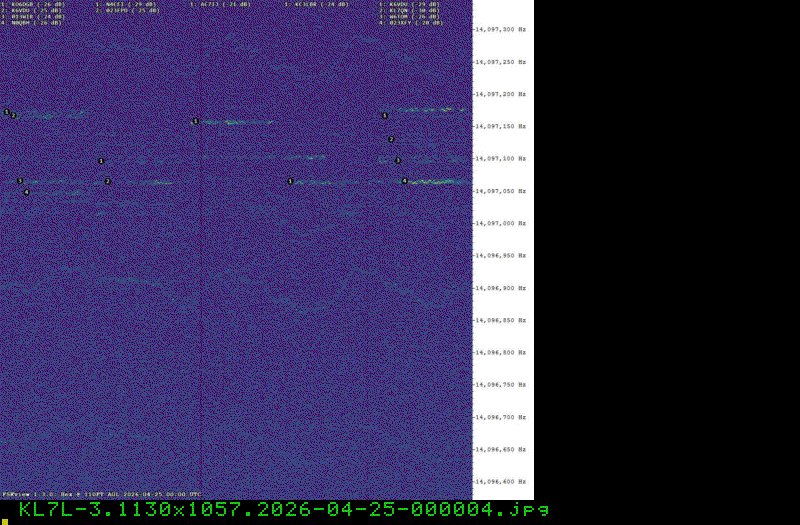Screen dimensions: 800x525
Task: Click the KL7QN (-30 dB) callsign entry
Action: coord(409,10)
